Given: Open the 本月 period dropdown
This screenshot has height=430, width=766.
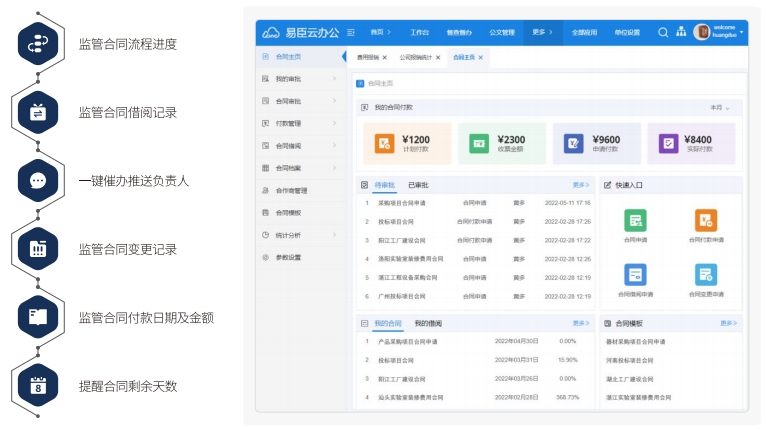Looking at the screenshot, I should (720, 108).
